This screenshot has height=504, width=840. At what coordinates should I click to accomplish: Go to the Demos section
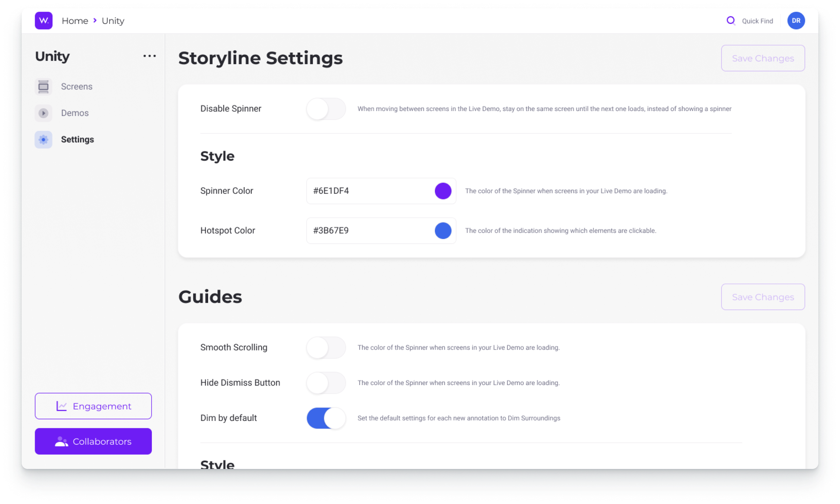click(75, 113)
